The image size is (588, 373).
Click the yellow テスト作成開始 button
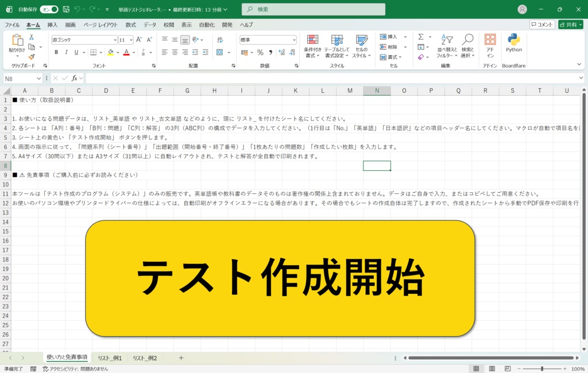pos(280,278)
